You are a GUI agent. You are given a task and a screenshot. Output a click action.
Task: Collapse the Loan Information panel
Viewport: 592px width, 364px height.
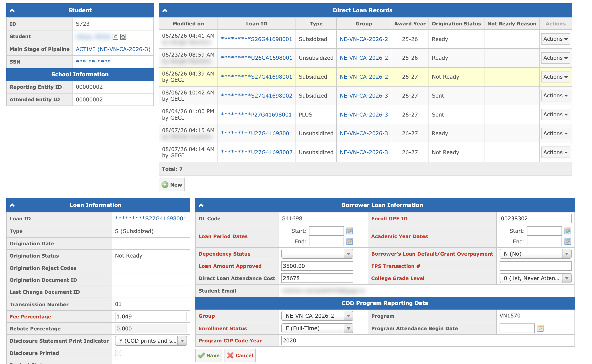(x=12, y=205)
